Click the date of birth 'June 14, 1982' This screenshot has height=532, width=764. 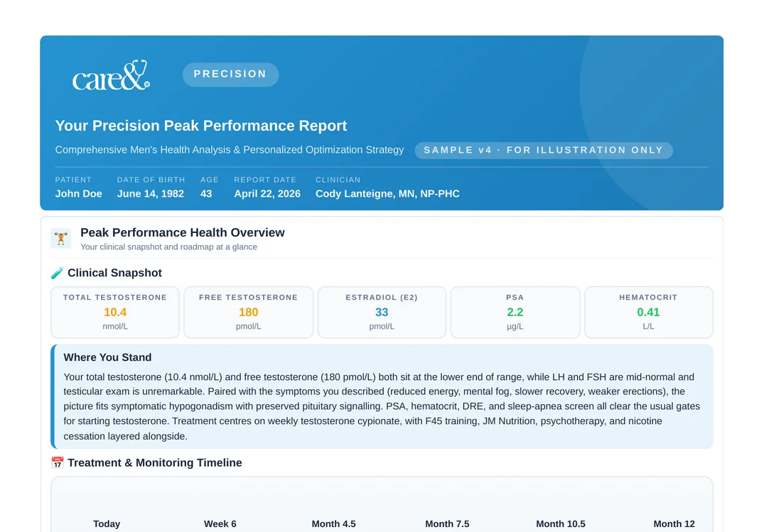151,193
